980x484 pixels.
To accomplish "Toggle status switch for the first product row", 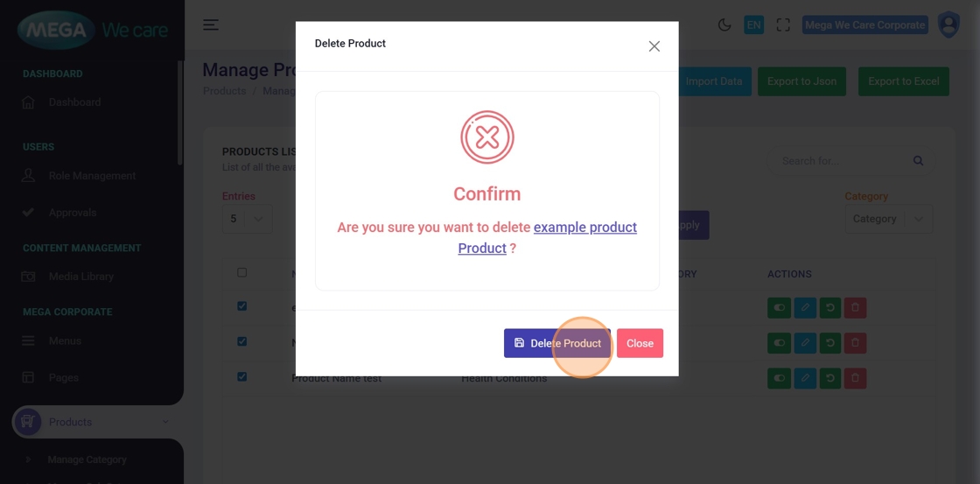I will 778,308.
